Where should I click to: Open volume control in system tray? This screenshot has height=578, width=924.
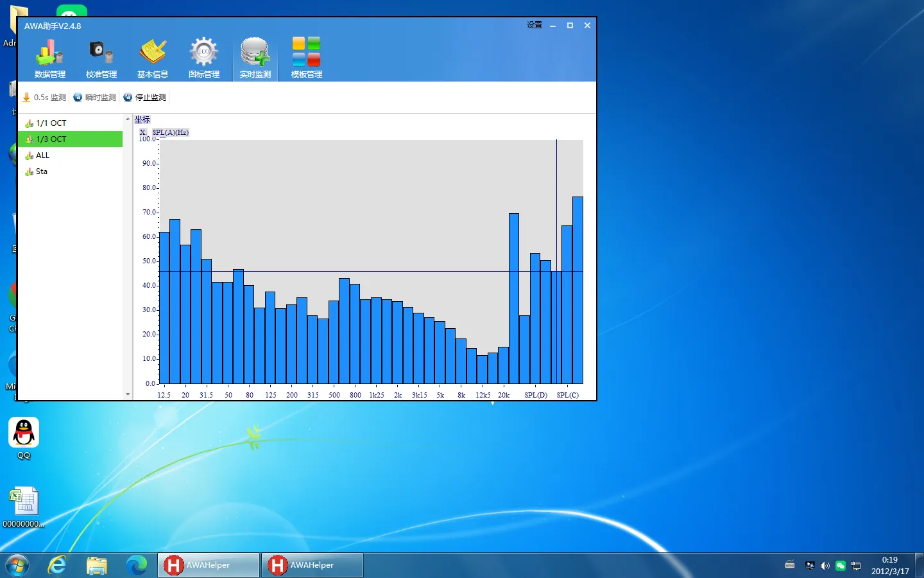point(825,566)
